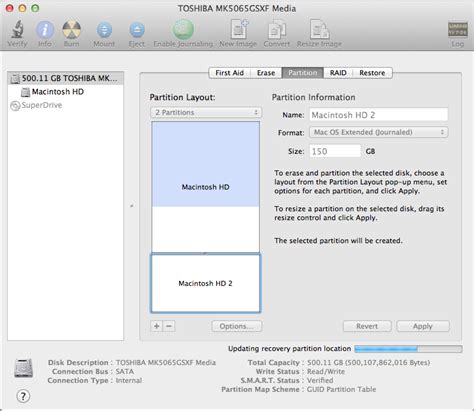Click the Burn disc icon
The height and width of the screenshot is (411, 474).
click(71, 30)
